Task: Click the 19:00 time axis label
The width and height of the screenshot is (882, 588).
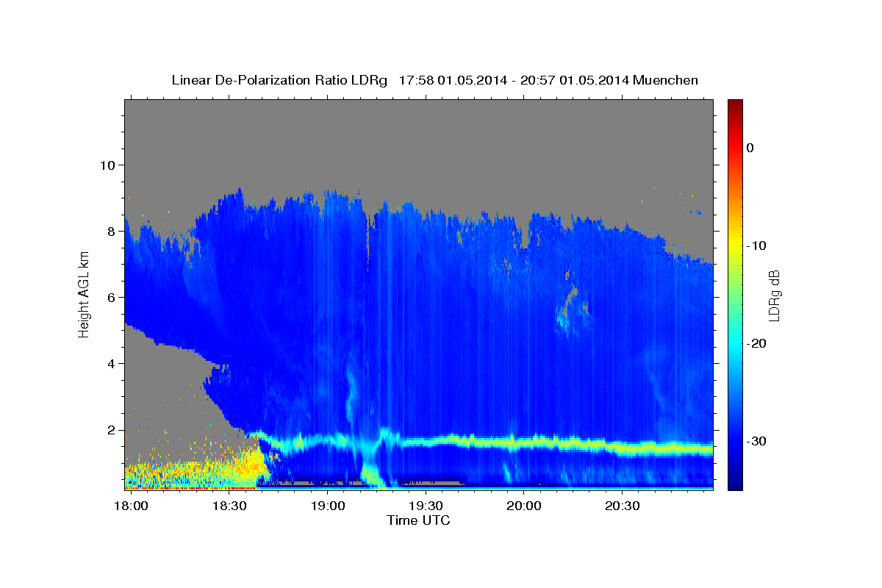Action: pos(328,507)
